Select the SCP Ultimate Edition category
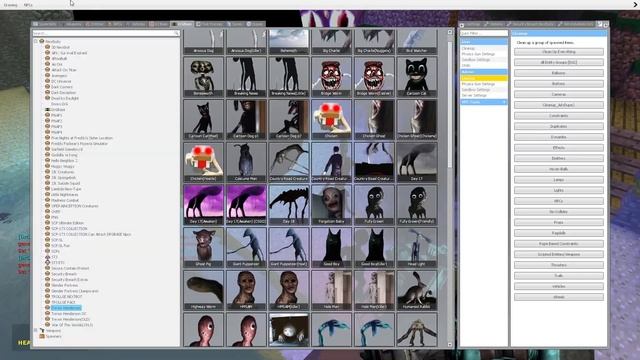 67,223
